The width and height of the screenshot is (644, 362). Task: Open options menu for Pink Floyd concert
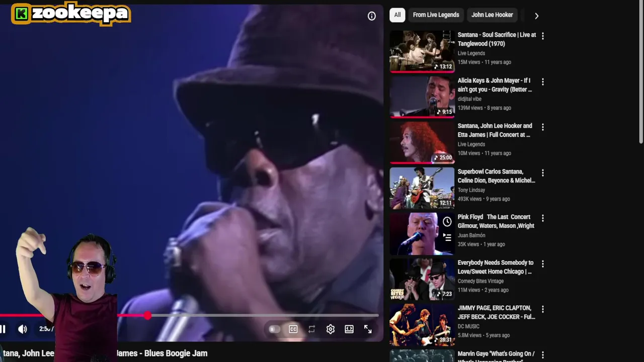[x=542, y=219]
